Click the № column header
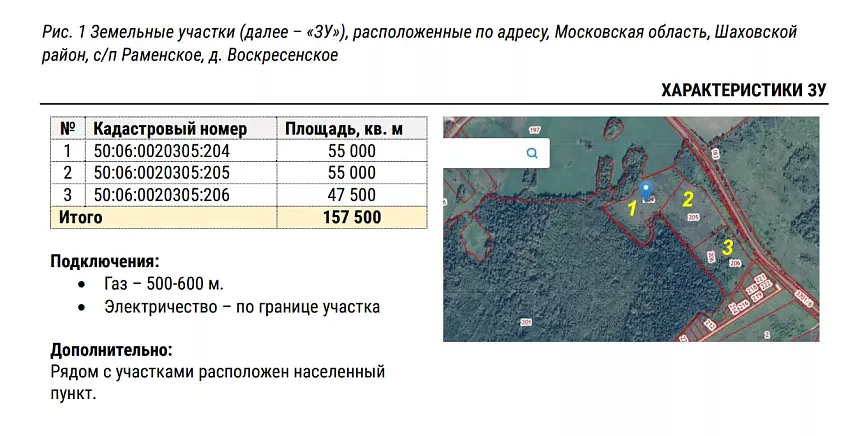This screenshot has width=860, height=436. [x=67, y=129]
